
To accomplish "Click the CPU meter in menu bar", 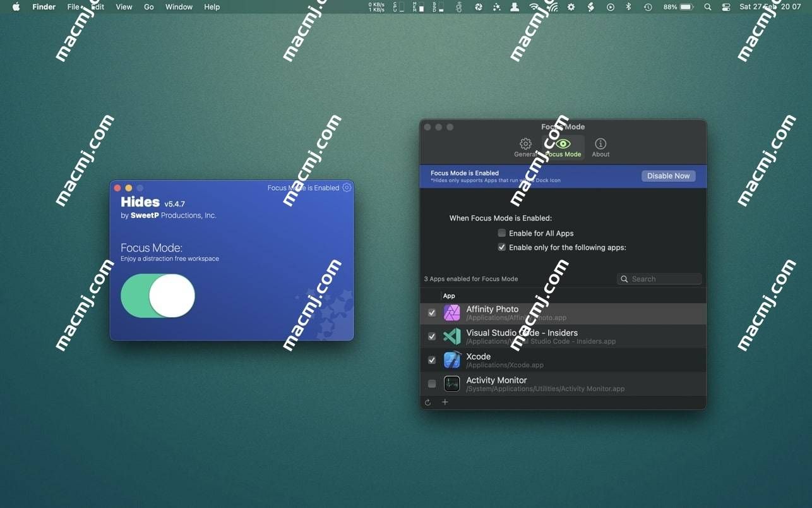I will point(399,7).
